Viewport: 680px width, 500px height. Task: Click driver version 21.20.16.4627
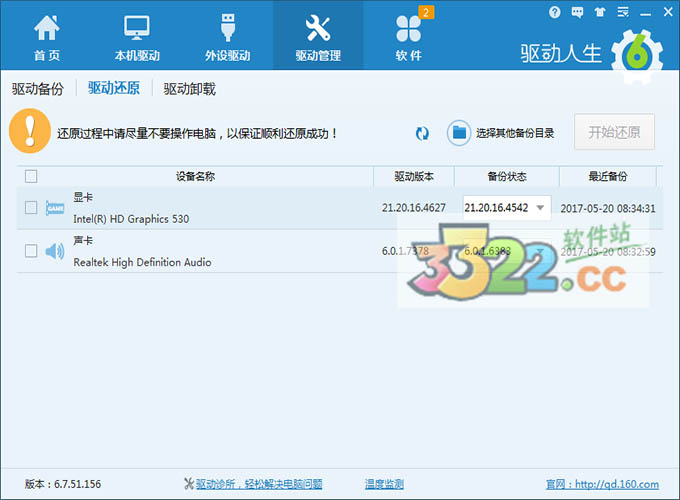(413, 208)
